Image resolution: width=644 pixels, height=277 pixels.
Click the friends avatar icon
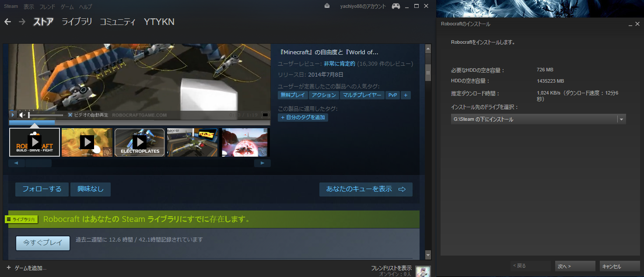click(423, 271)
